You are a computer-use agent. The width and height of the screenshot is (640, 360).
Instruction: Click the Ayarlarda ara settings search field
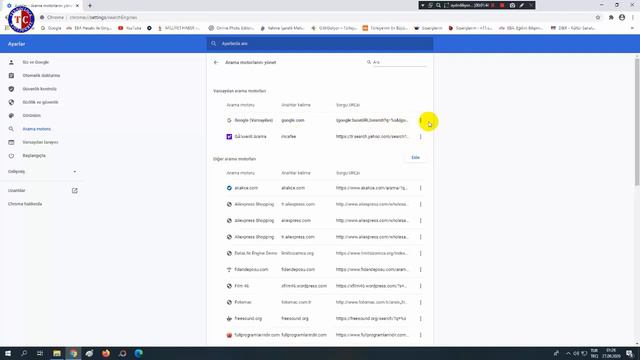pos(320,44)
